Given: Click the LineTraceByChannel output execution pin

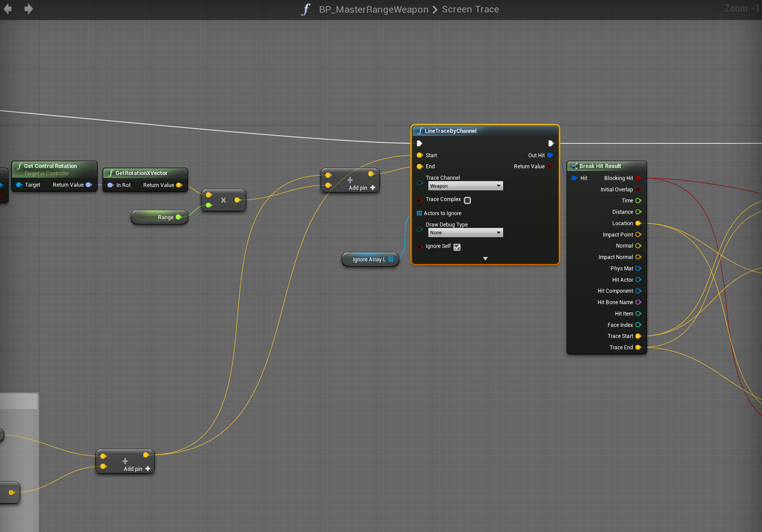Looking at the screenshot, I should point(551,144).
